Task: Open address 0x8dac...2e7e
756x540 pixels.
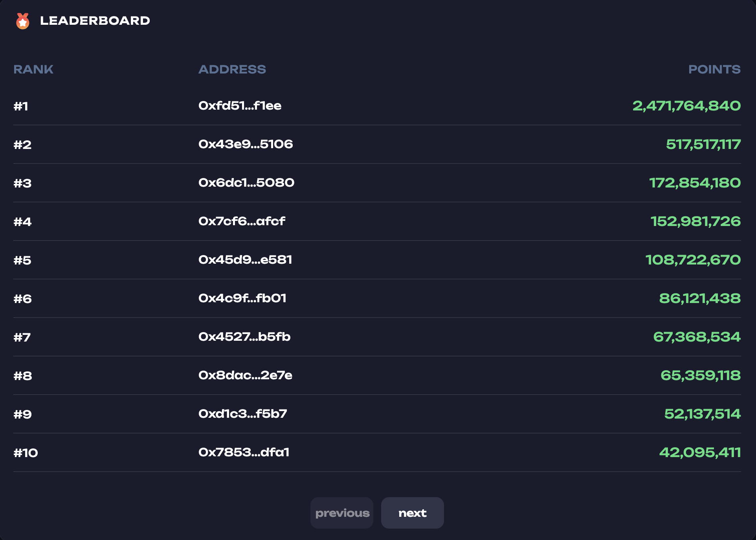Action: [x=245, y=375]
